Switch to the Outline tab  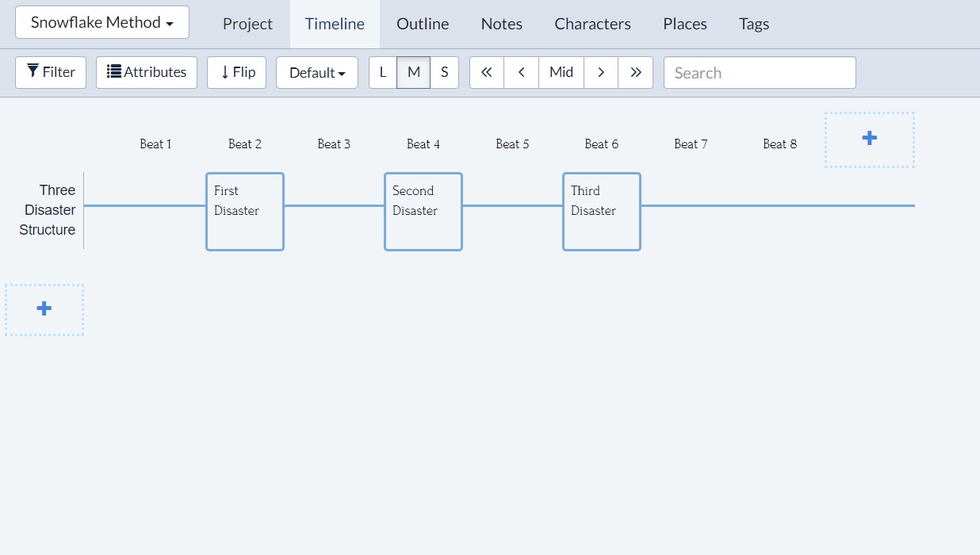(x=422, y=24)
